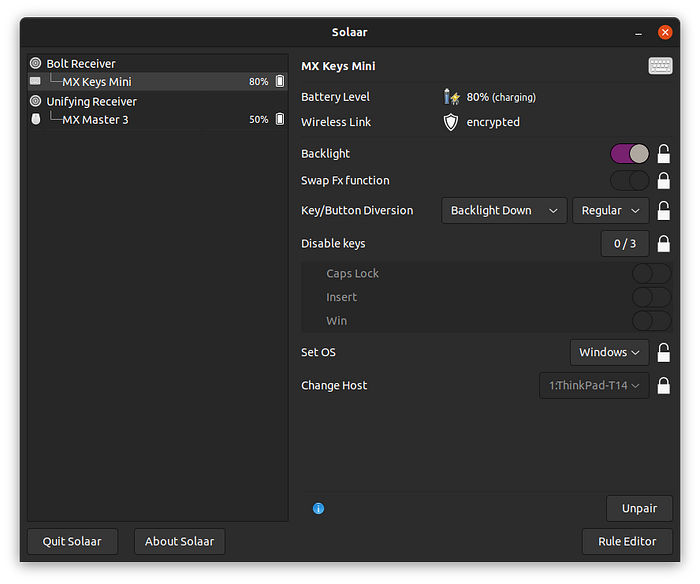700x584 pixels.
Task: Click the lock icon for Swap Fx function
Action: click(x=663, y=181)
